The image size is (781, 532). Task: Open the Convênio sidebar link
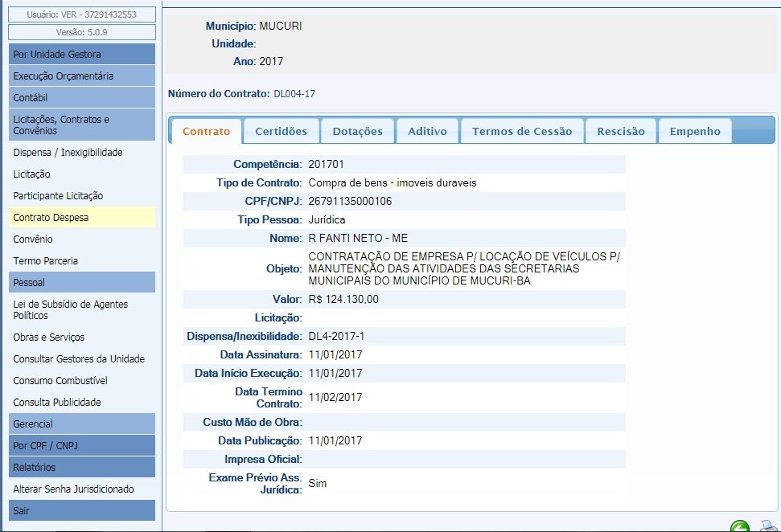[33, 239]
